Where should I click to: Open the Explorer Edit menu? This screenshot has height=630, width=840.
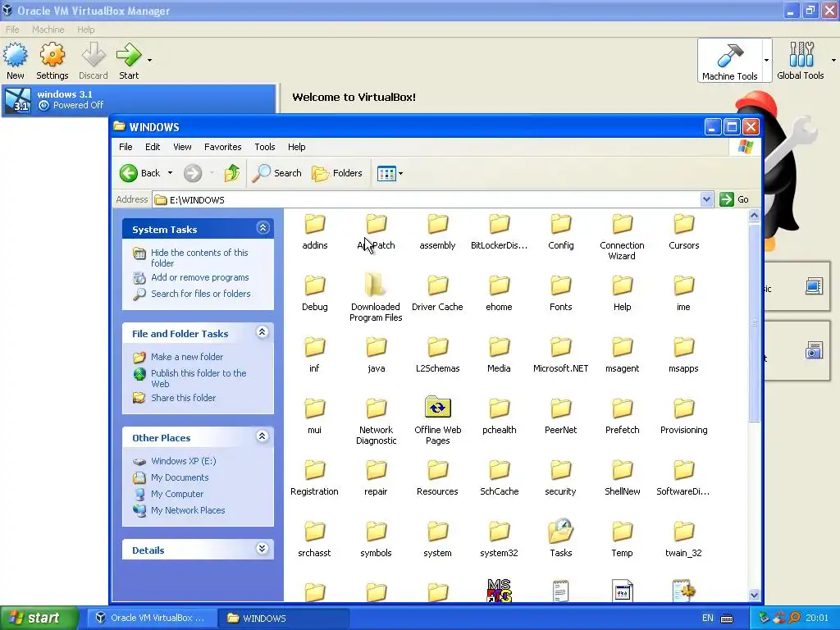click(x=152, y=147)
